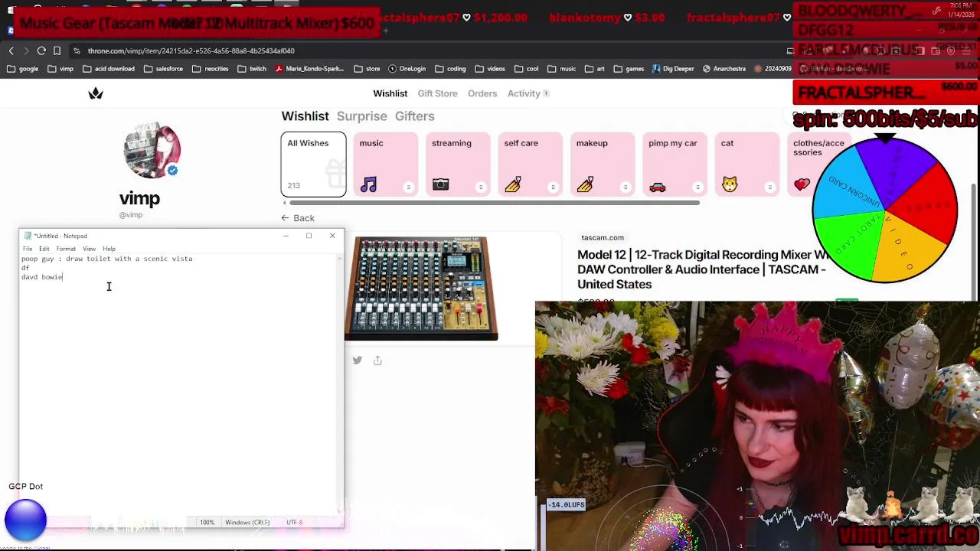Share item via Twitter bird icon
This screenshot has width=980, height=551.
point(357,360)
